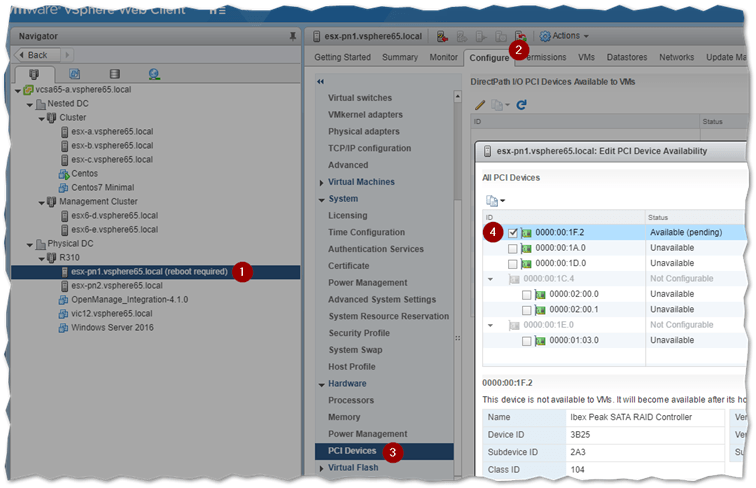Collapse PCI bridge 0000:00:1C.4

[x=490, y=279]
